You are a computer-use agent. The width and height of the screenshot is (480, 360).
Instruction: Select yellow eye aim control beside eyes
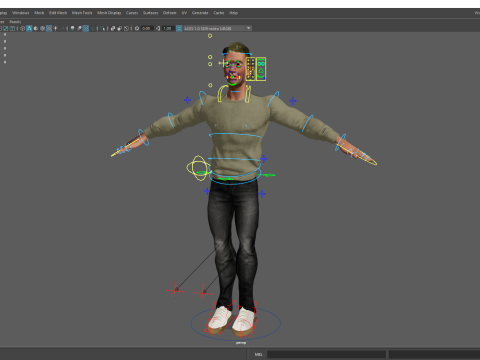(x=222, y=63)
